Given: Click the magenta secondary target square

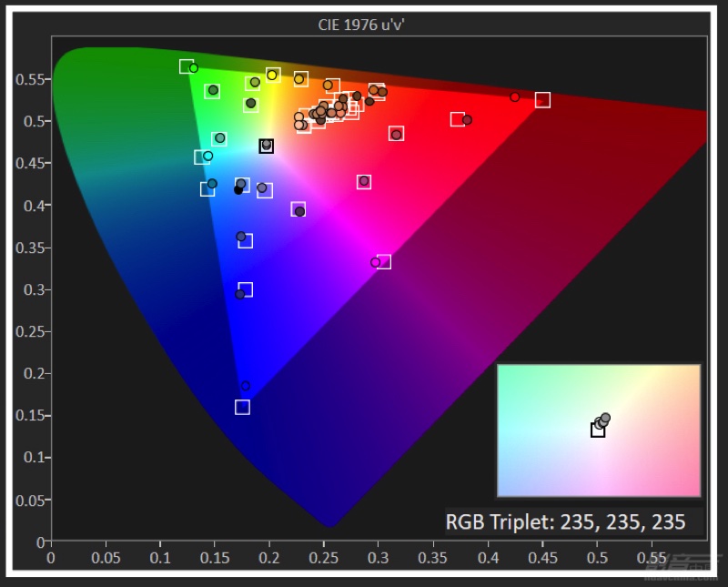Looking at the screenshot, I should click(x=383, y=262).
